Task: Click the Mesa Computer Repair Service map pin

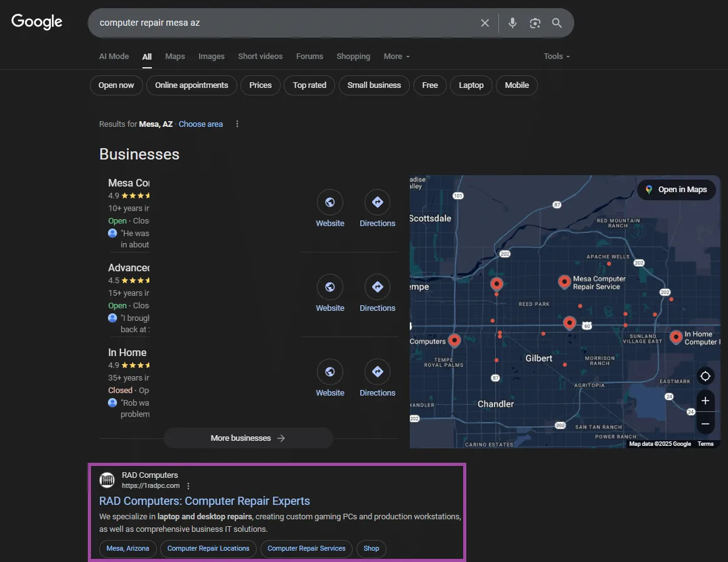Action: point(564,281)
